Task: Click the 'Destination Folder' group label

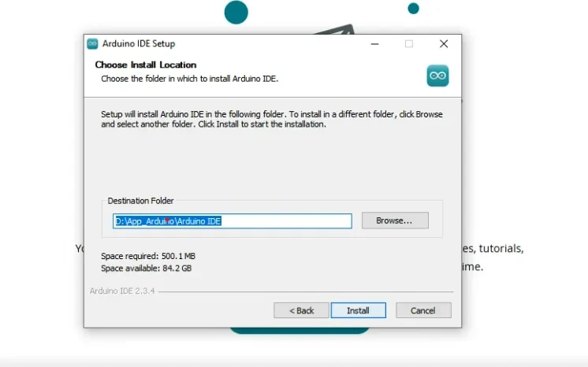Action: 140,201
